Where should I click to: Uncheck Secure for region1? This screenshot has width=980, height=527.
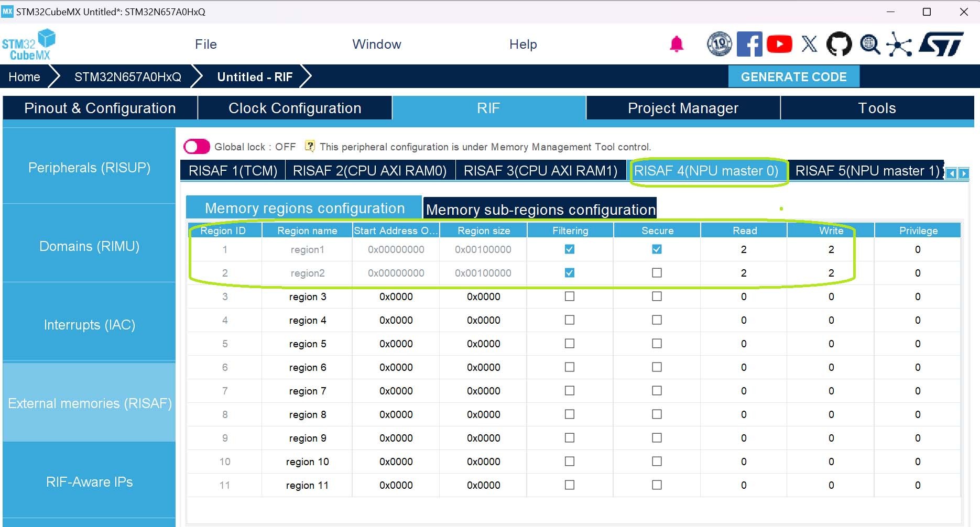(657, 249)
